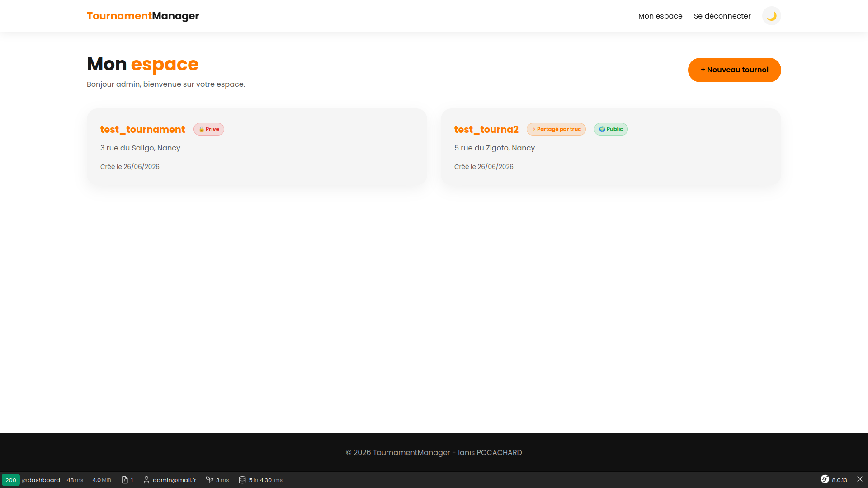The image size is (868, 488).
Task: Click the Partagé par truc badge
Action: coord(556,129)
